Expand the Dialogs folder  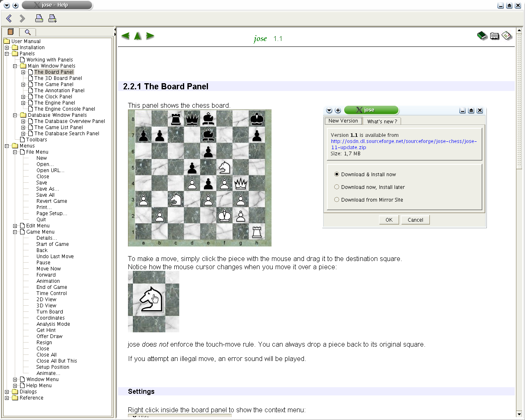7,392
